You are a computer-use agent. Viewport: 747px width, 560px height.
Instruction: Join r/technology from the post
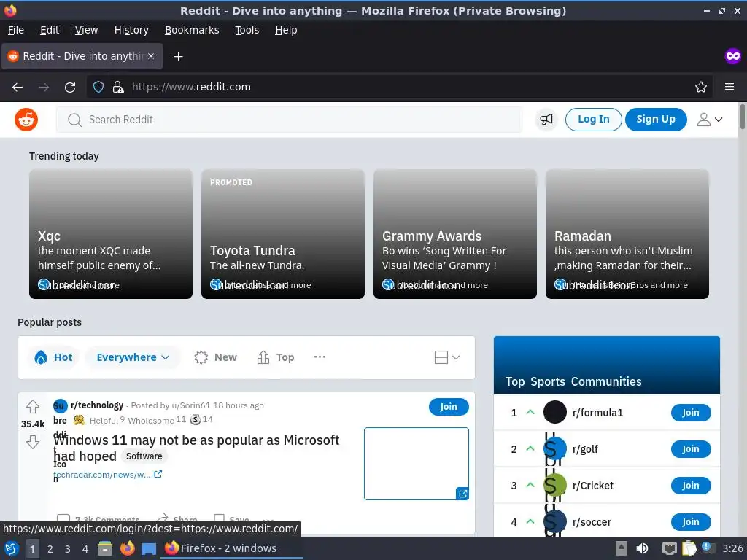point(449,407)
